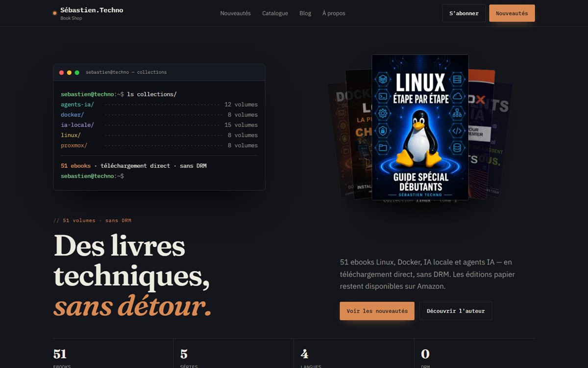Open the À propos page
The height and width of the screenshot is (368, 588).
(334, 13)
